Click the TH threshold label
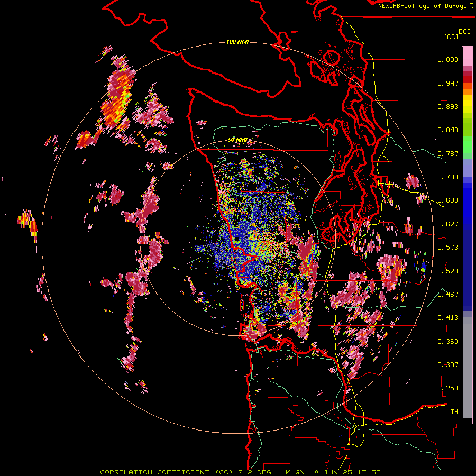Viewport: 476px width, 476px height. (x=454, y=412)
